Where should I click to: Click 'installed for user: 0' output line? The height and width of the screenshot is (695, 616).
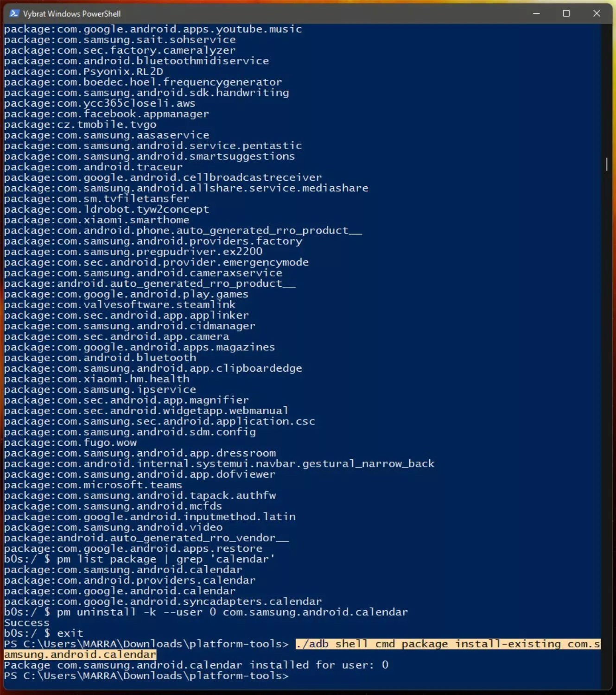point(196,666)
